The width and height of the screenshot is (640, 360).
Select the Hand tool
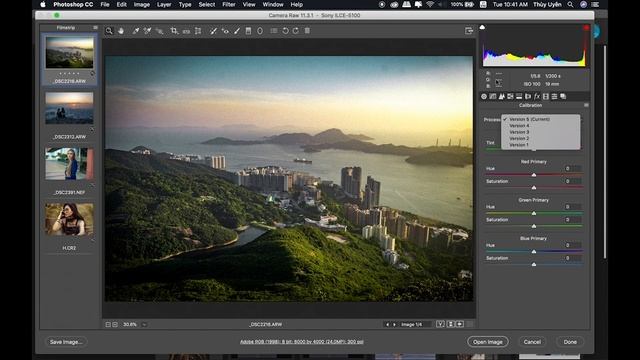[121, 31]
